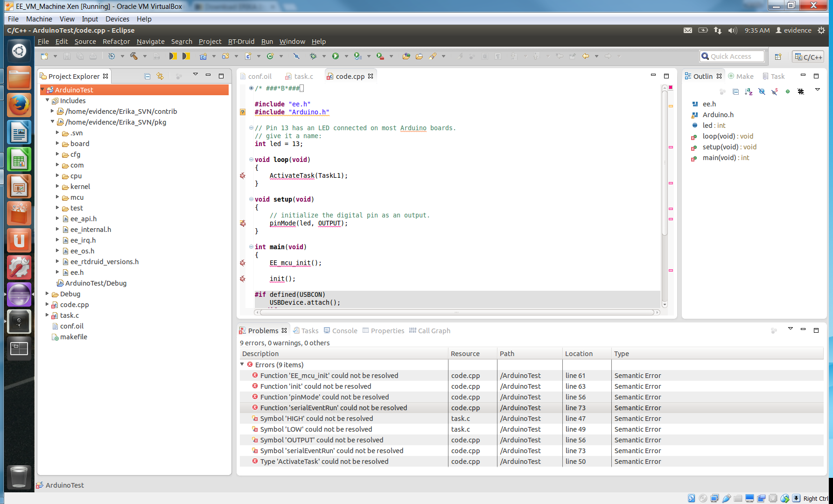Image resolution: width=833 pixels, height=504 pixels.
Task: Click the Open Element icon in toolbar
Action: (x=406, y=56)
